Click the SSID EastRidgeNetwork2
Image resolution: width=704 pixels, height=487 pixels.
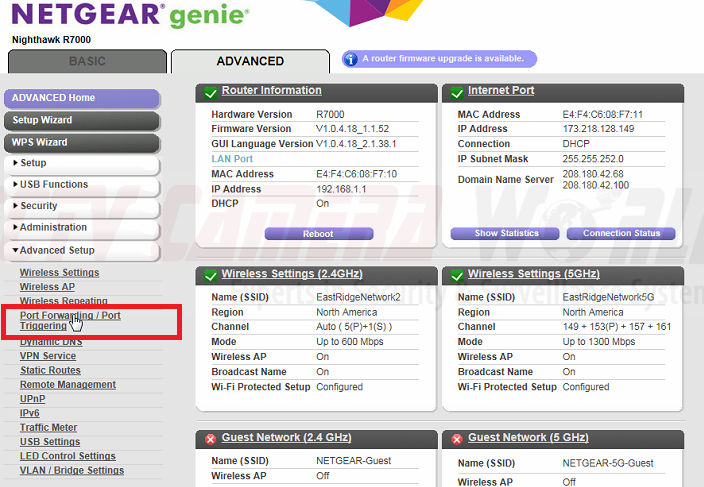(358, 297)
